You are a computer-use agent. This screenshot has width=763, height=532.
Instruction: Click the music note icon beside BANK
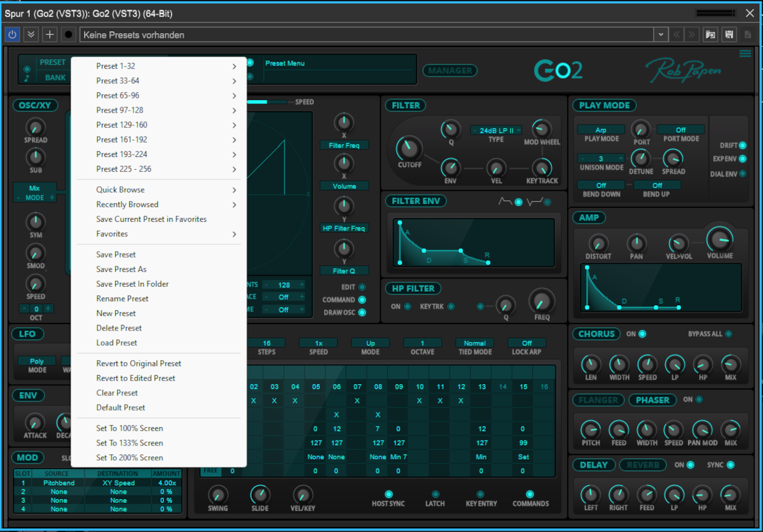[x=27, y=78]
